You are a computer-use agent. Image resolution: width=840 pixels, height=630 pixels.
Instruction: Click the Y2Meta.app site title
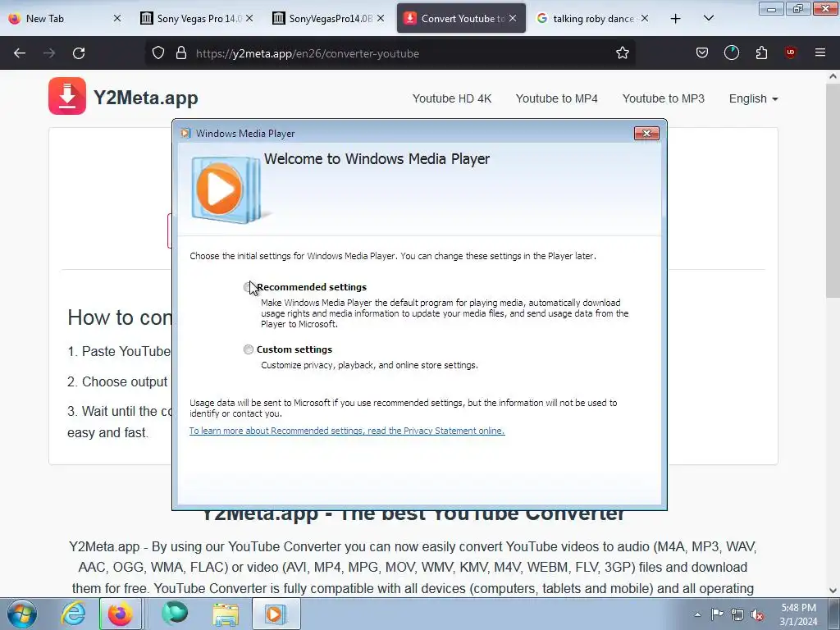coord(146,98)
